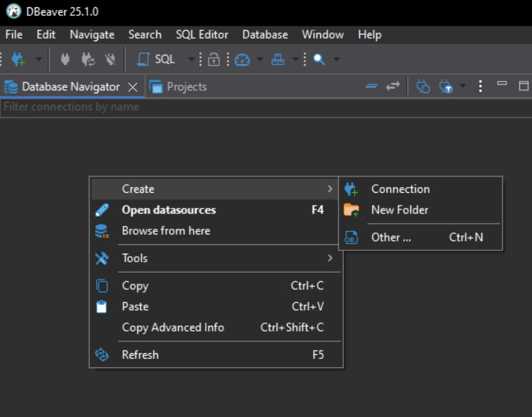Image resolution: width=532 pixels, height=417 pixels.
Task: Open the Help menu
Action: [x=370, y=35]
